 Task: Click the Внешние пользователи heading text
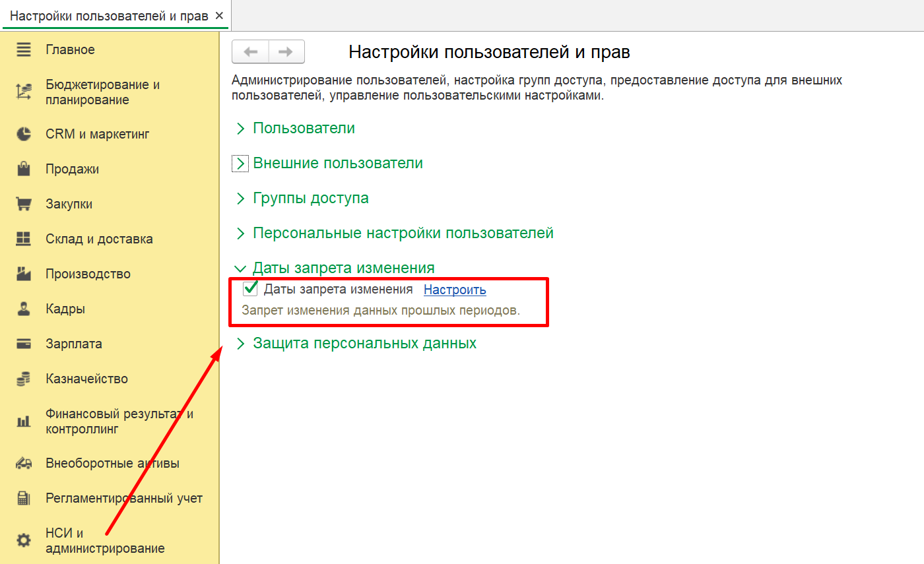(x=338, y=163)
